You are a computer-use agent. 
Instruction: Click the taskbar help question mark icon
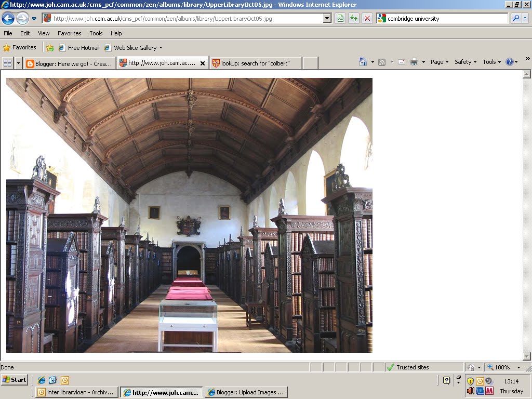(x=446, y=380)
